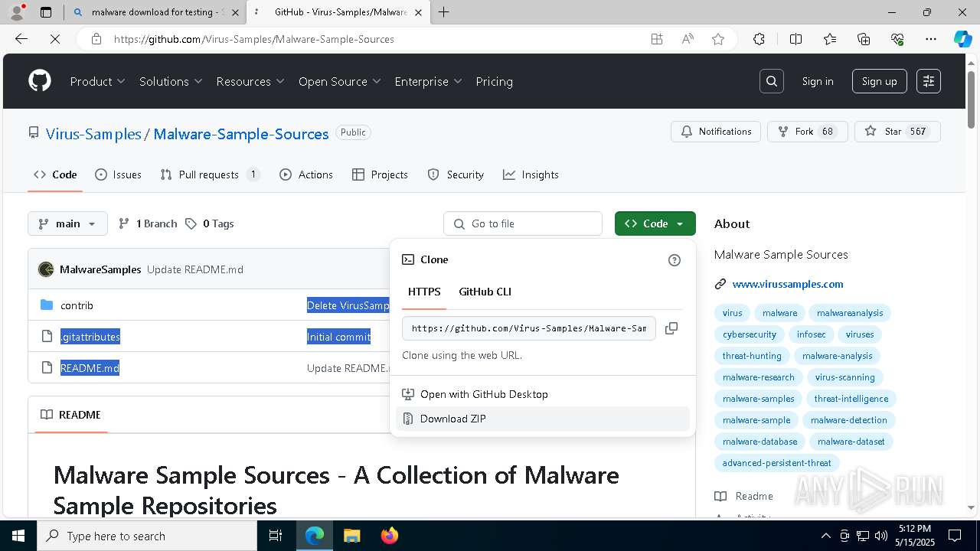The width and height of the screenshot is (980, 551).
Task: Open Microsoft Edge from taskbar
Action: click(315, 536)
